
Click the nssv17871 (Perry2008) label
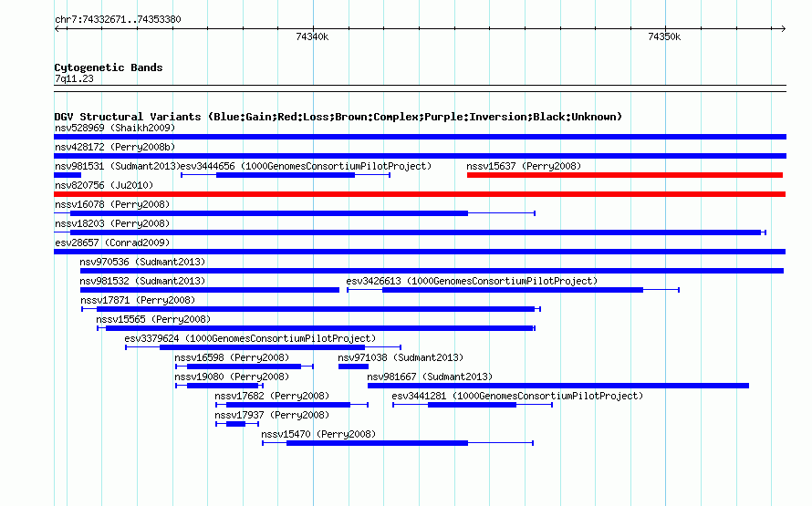click(138, 300)
